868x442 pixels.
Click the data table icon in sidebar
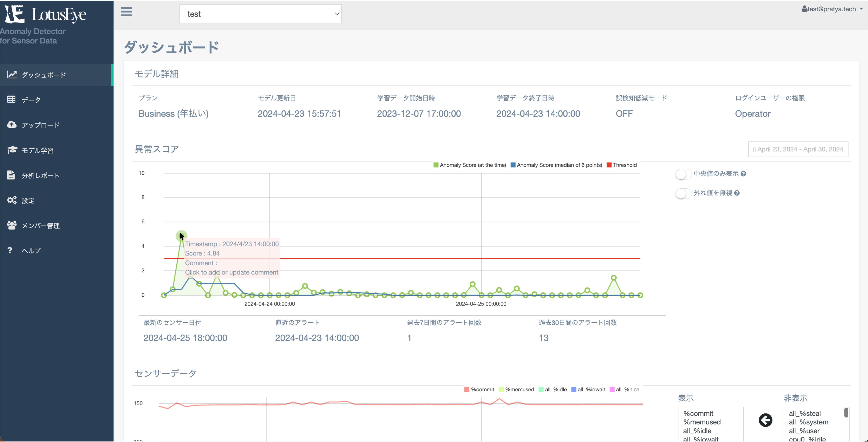pos(12,100)
